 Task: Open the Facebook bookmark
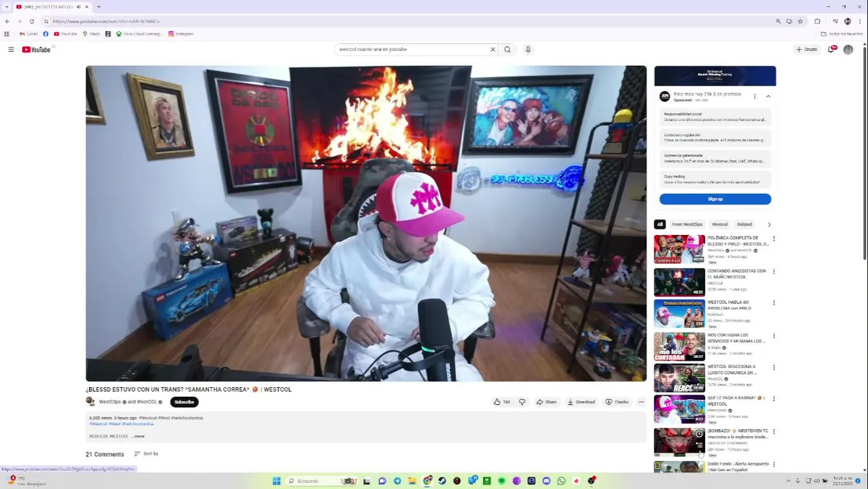pyautogui.click(x=46, y=34)
